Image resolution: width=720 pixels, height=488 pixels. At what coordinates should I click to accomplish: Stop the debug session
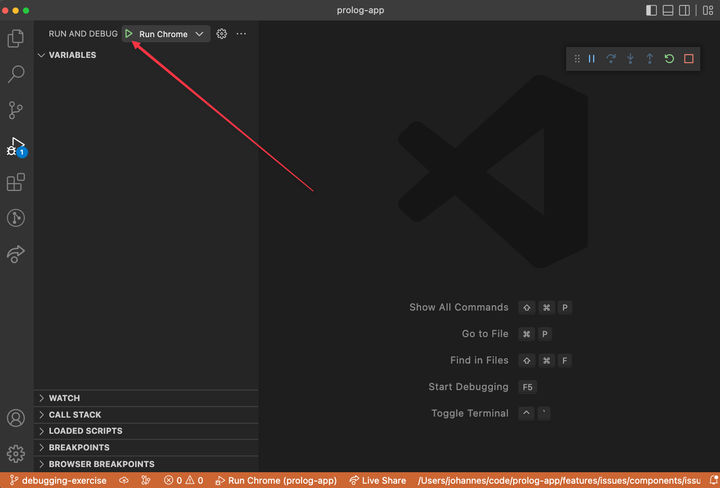tap(688, 58)
